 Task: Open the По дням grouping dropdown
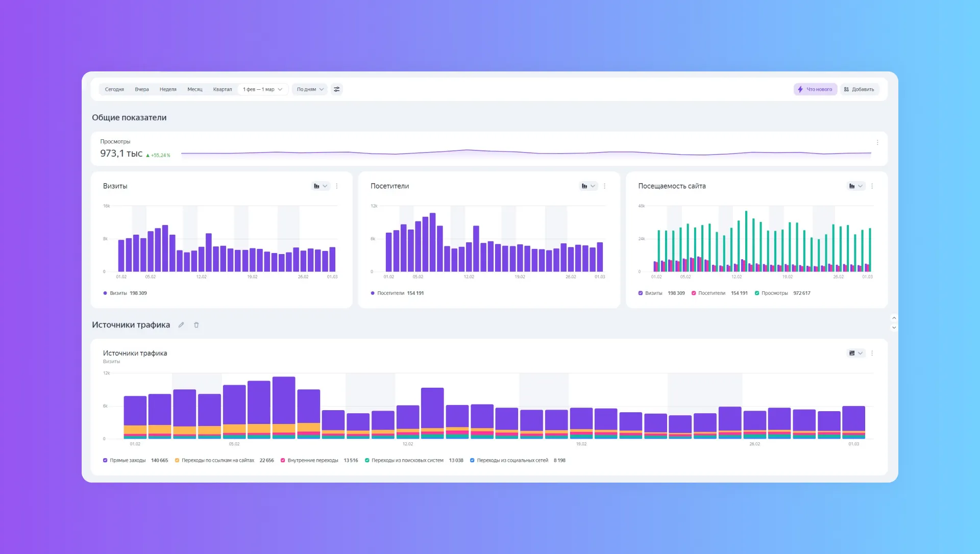click(310, 89)
